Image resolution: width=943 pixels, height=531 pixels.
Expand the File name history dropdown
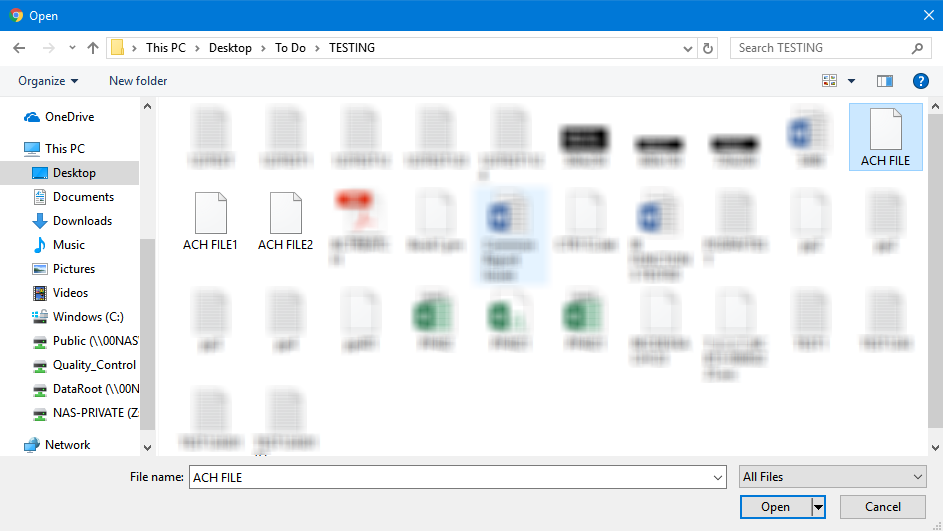tap(717, 478)
